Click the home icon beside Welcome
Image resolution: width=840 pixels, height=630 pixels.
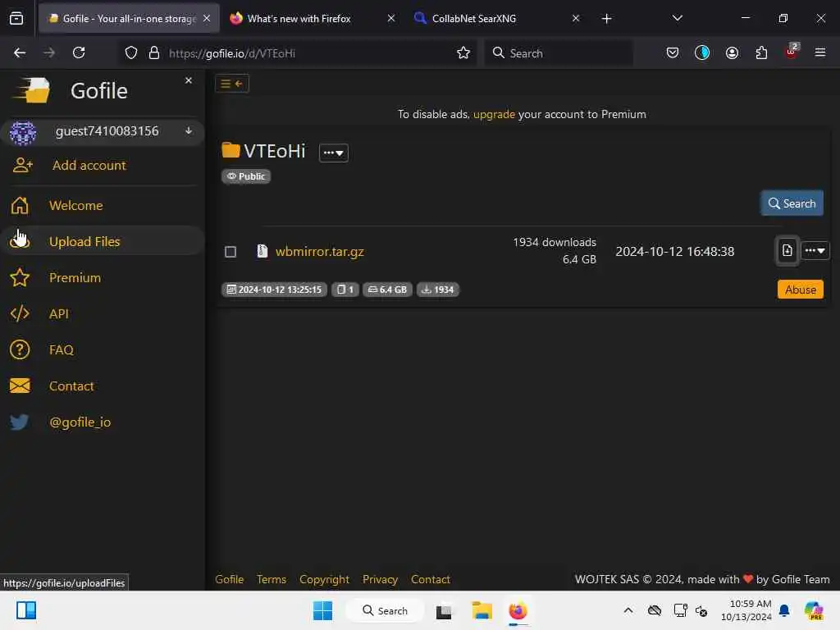[x=20, y=206]
